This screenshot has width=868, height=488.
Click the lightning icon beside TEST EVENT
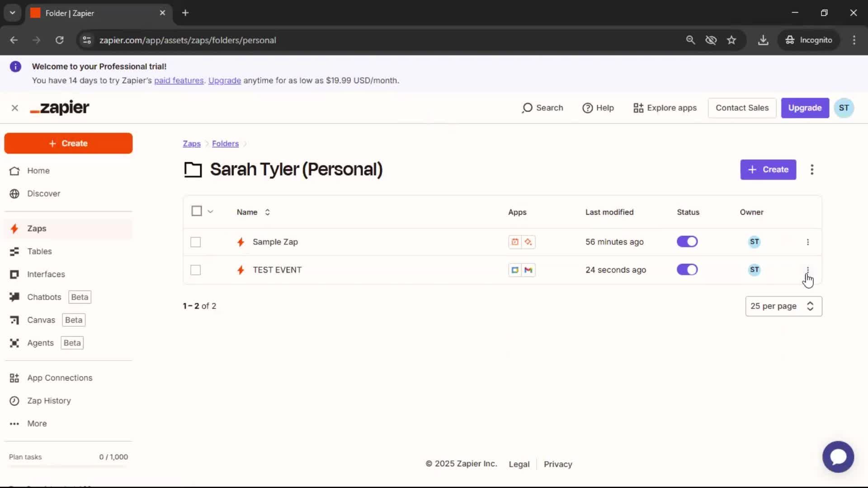click(241, 270)
